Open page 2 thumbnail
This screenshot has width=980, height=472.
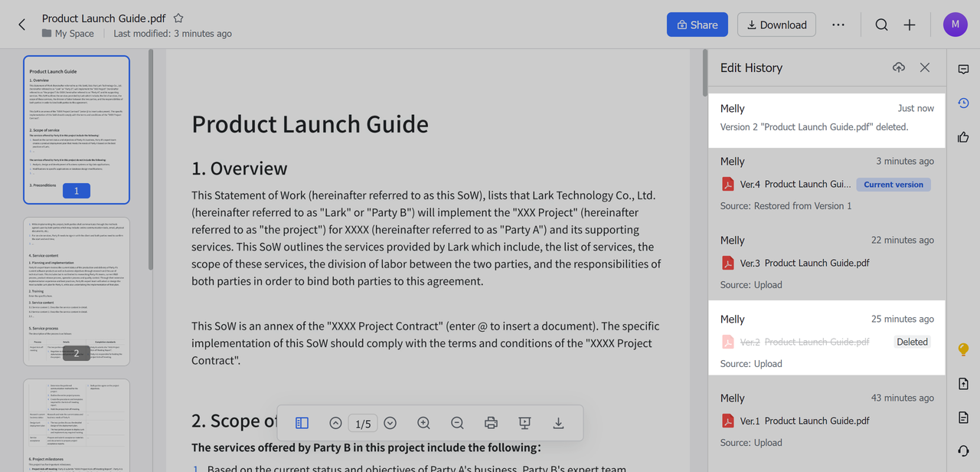(77, 291)
